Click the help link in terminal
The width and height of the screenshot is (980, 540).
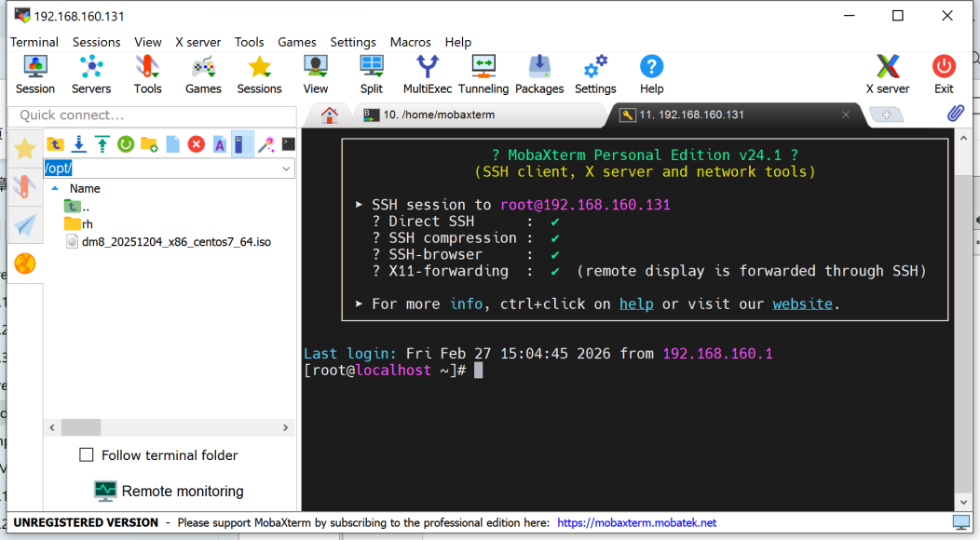636,304
